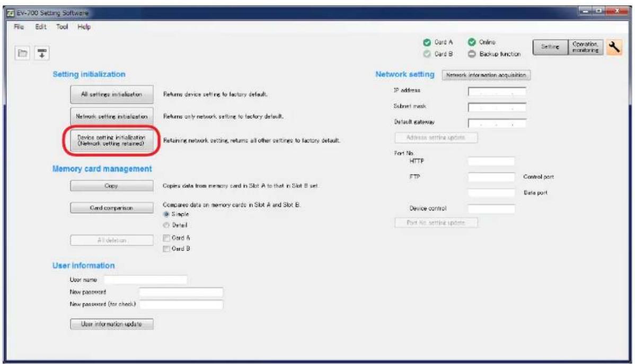
Task: Click the Online green status icon
Action: (x=472, y=42)
